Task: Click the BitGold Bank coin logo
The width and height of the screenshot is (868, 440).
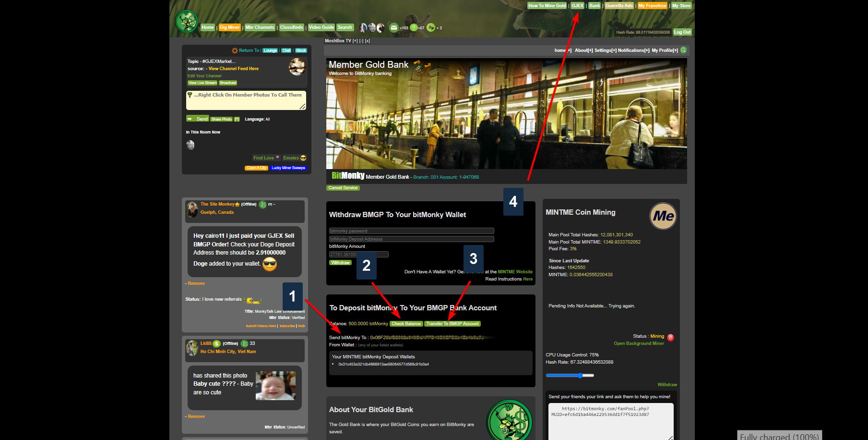Action: 509,421
